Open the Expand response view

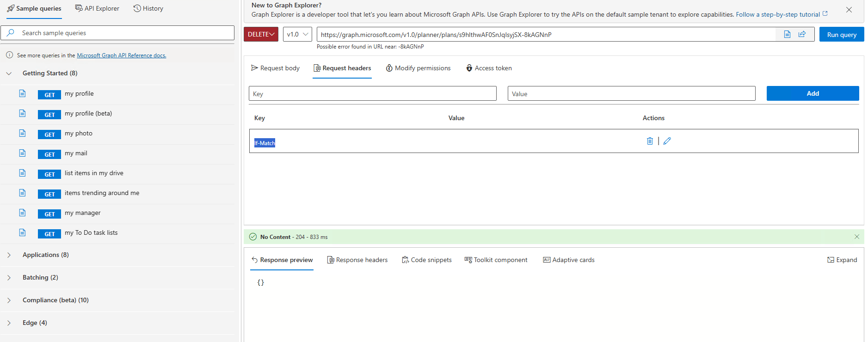(x=842, y=260)
